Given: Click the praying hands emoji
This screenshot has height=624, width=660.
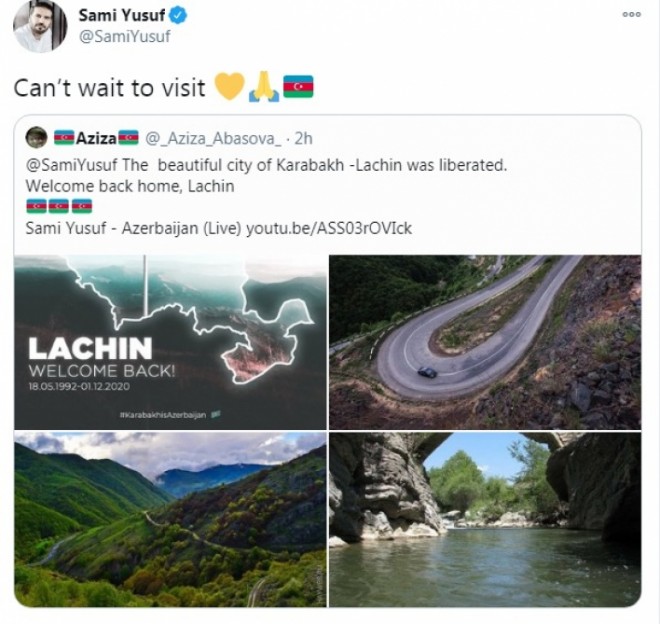Looking at the screenshot, I should pos(264,87).
